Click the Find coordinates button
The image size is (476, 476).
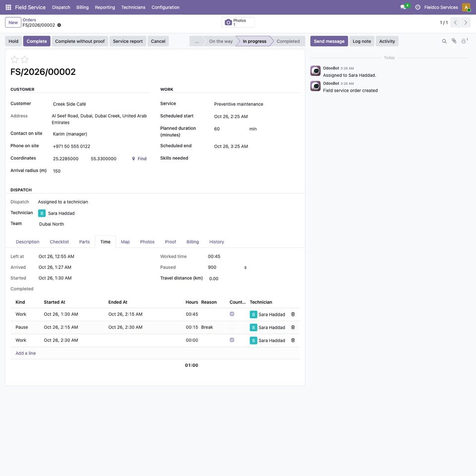pos(139,159)
